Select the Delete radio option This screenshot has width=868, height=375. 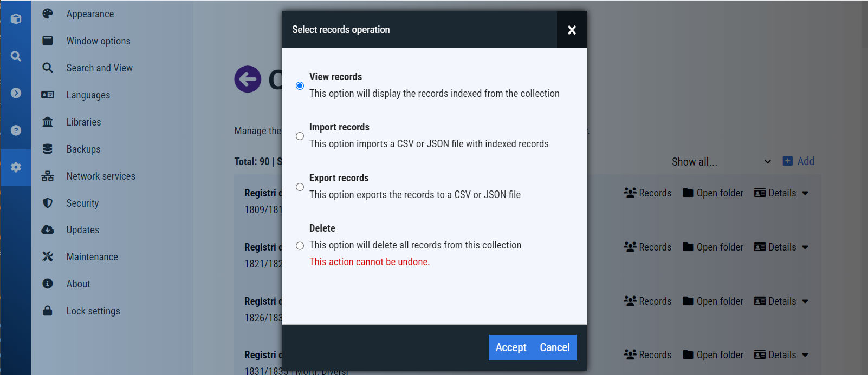pos(300,246)
